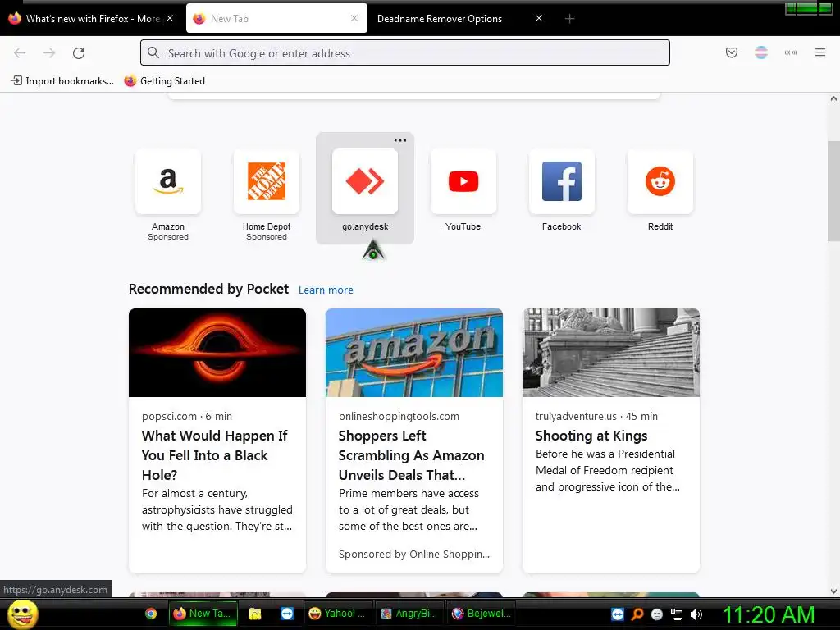Image resolution: width=840 pixels, height=630 pixels.
Task: Switch to the Bejewel... taskbar window
Action: tap(481, 614)
